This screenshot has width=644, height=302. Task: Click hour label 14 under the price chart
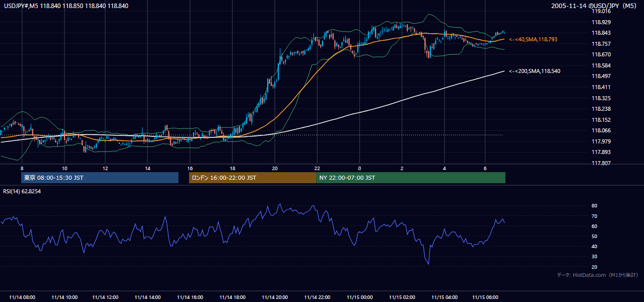point(148,168)
